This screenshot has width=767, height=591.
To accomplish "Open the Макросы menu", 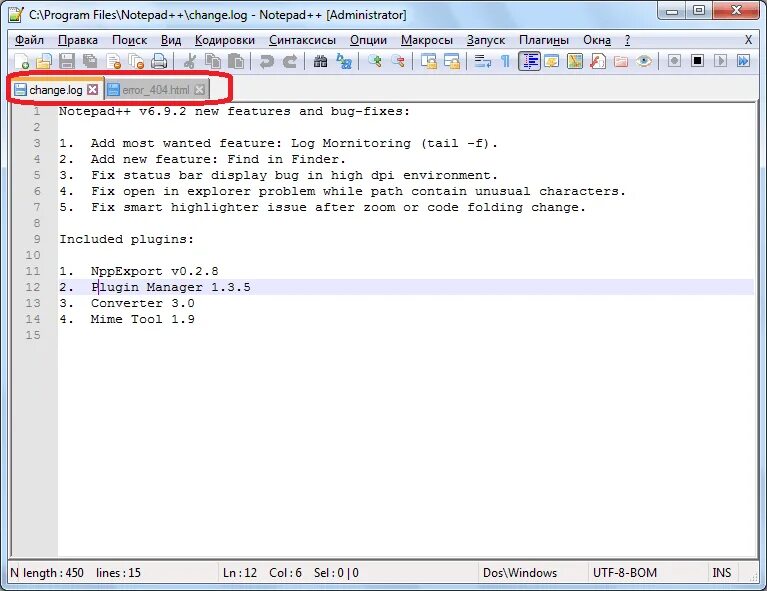I will click(427, 40).
